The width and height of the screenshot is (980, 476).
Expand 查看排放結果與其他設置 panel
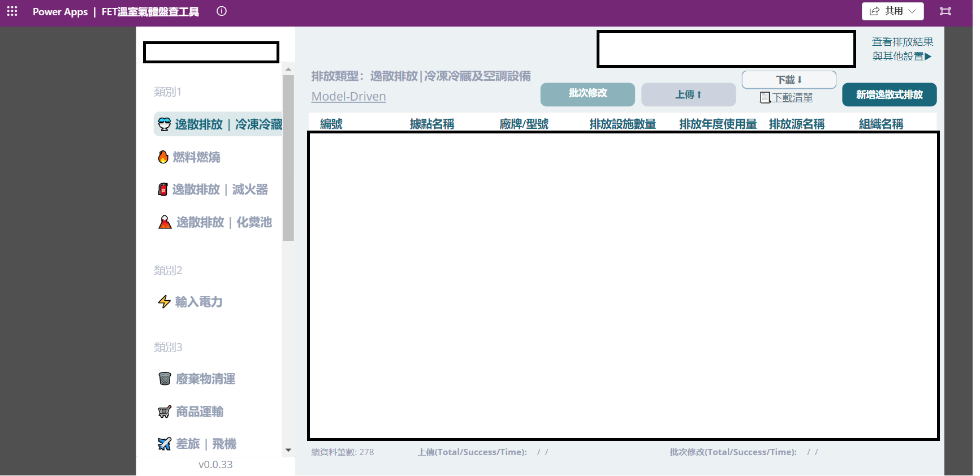[903, 49]
